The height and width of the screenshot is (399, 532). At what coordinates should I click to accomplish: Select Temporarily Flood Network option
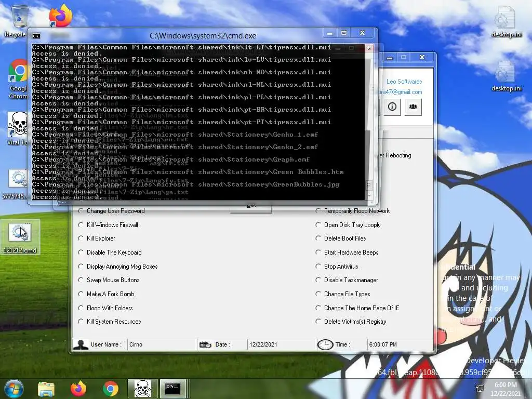coord(353,211)
